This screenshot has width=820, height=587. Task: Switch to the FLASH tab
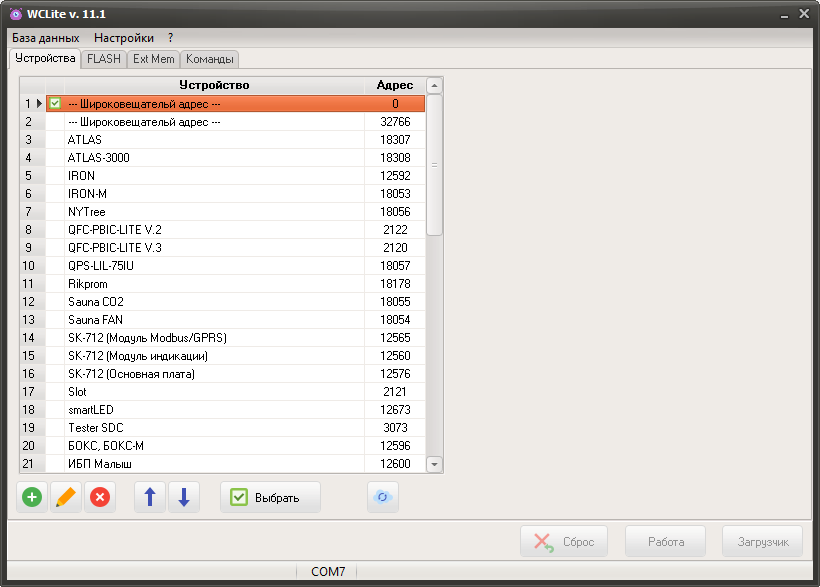pos(103,59)
